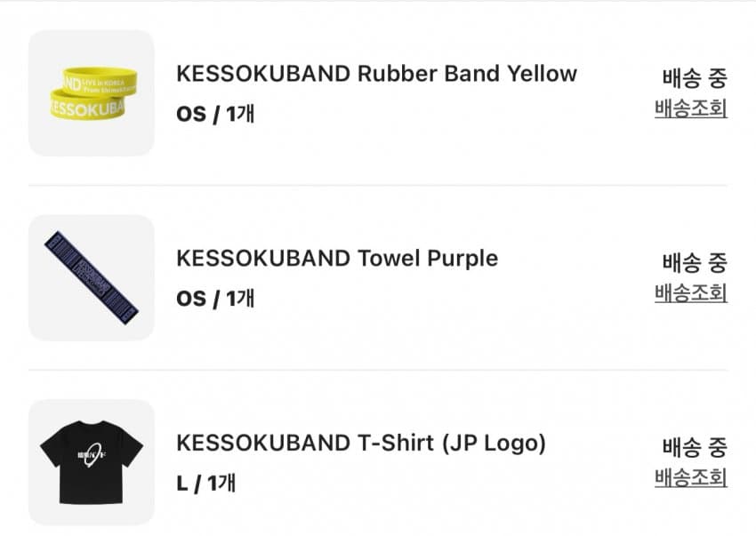Select the KESSOKUBAND T-Shirt (JP Logo) title
This screenshot has width=756, height=536.
click(x=361, y=443)
